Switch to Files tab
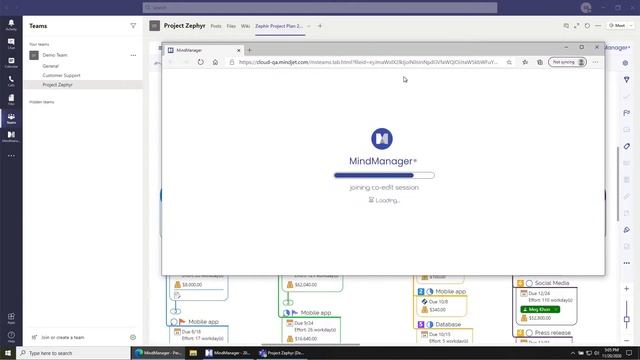The width and height of the screenshot is (640, 360). pos(231,26)
